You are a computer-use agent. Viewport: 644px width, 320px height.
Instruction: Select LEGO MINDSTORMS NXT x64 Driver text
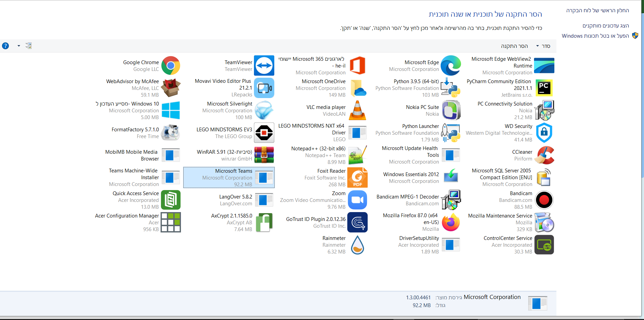pos(312,129)
